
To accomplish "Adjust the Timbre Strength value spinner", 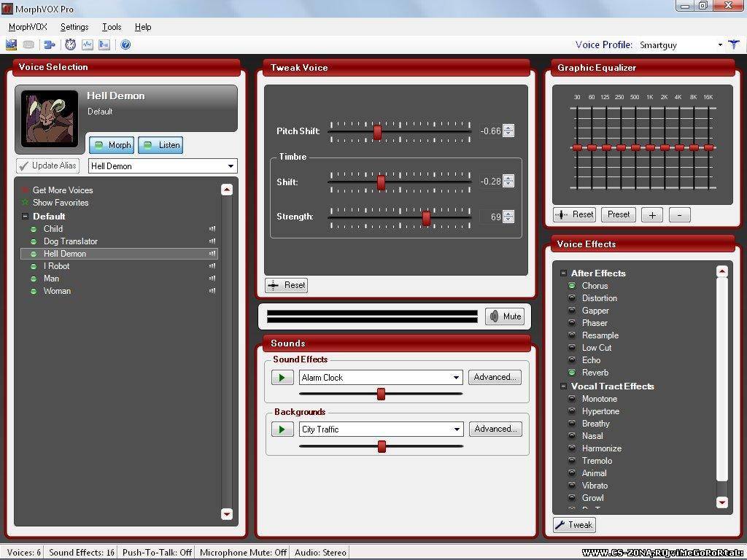I will (508, 217).
